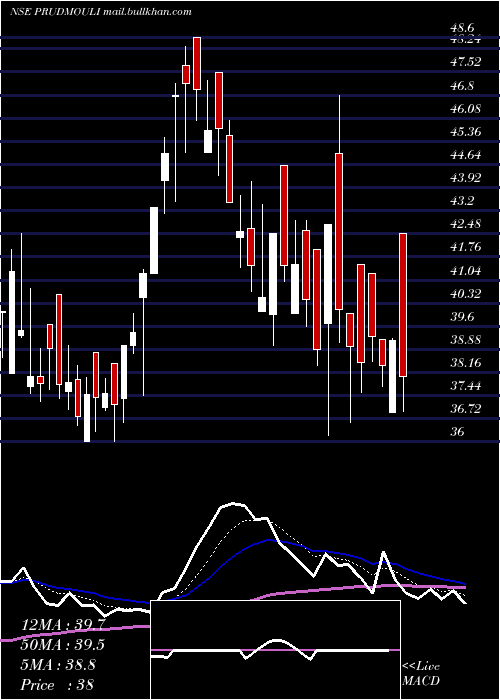Select the 41.04 price axis label

point(466,271)
